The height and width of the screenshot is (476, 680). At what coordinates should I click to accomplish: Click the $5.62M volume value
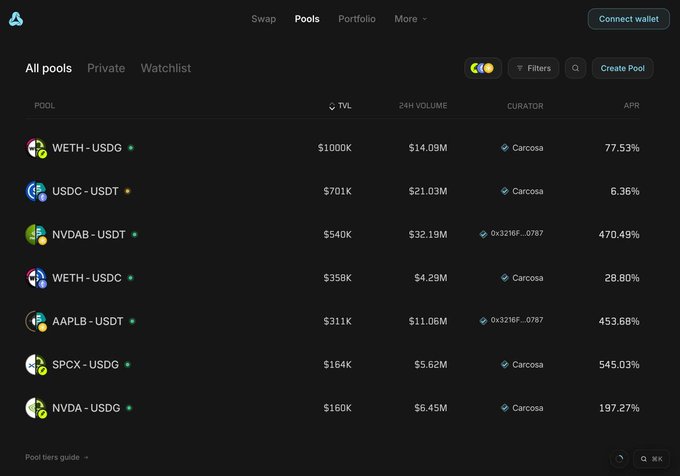pyautogui.click(x=431, y=365)
